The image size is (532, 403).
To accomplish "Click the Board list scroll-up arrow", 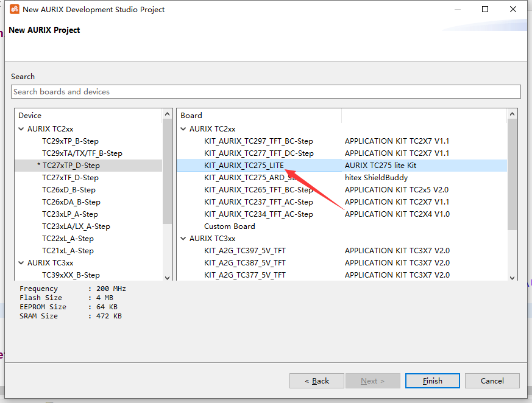I will tap(512, 114).
